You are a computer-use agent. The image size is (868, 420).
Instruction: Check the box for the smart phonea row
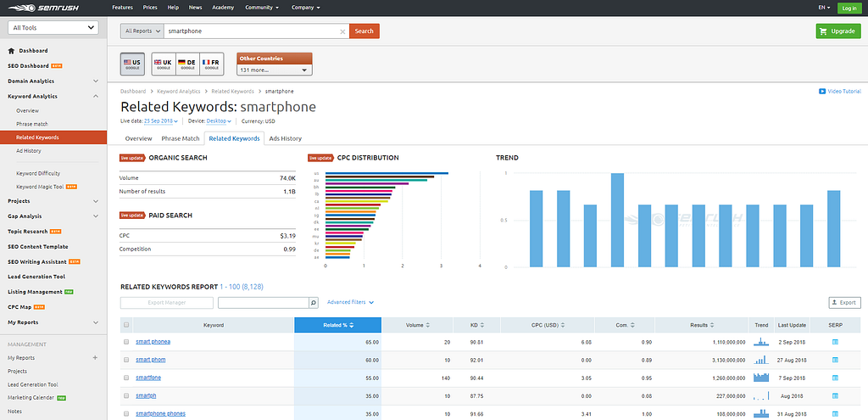126,342
